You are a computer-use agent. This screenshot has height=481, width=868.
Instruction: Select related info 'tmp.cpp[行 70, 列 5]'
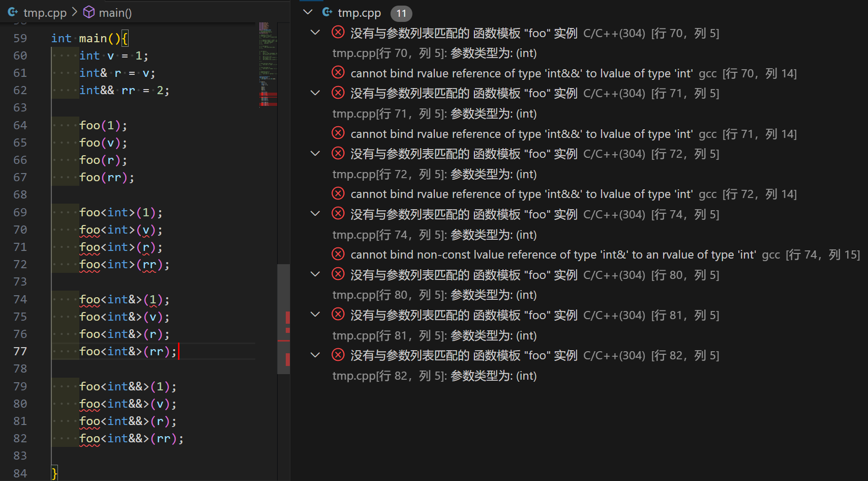(434, 53)
